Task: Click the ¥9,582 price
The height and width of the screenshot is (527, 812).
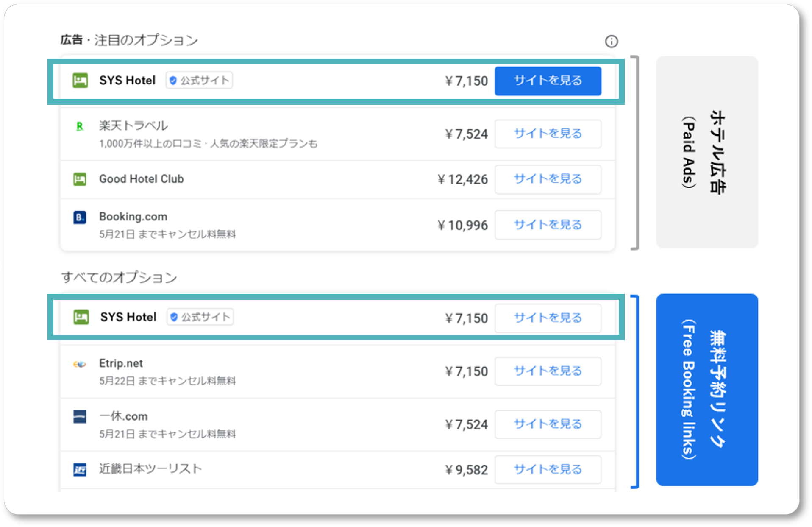Action: pos(467,470)
